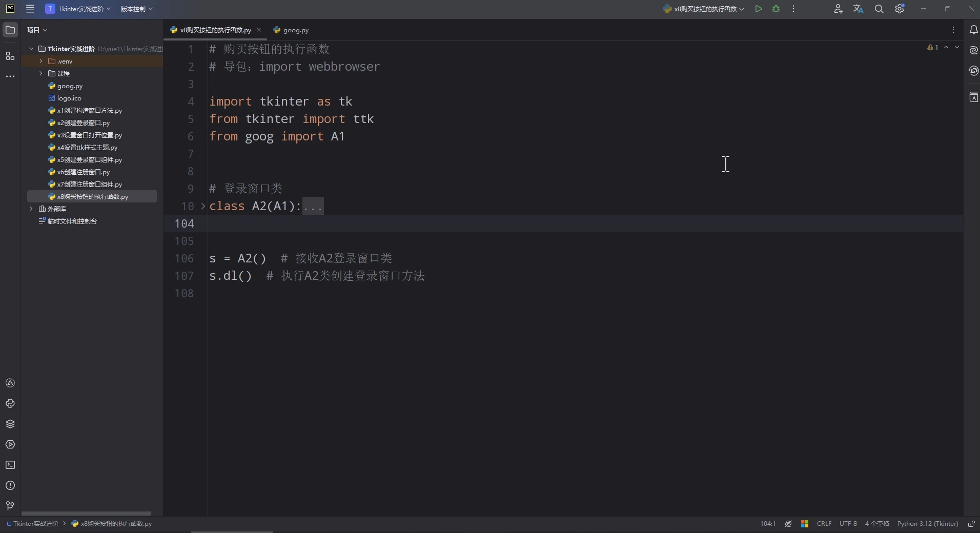Open the Services tool window
The image size is (980, 533).
(x=10, y=445)
